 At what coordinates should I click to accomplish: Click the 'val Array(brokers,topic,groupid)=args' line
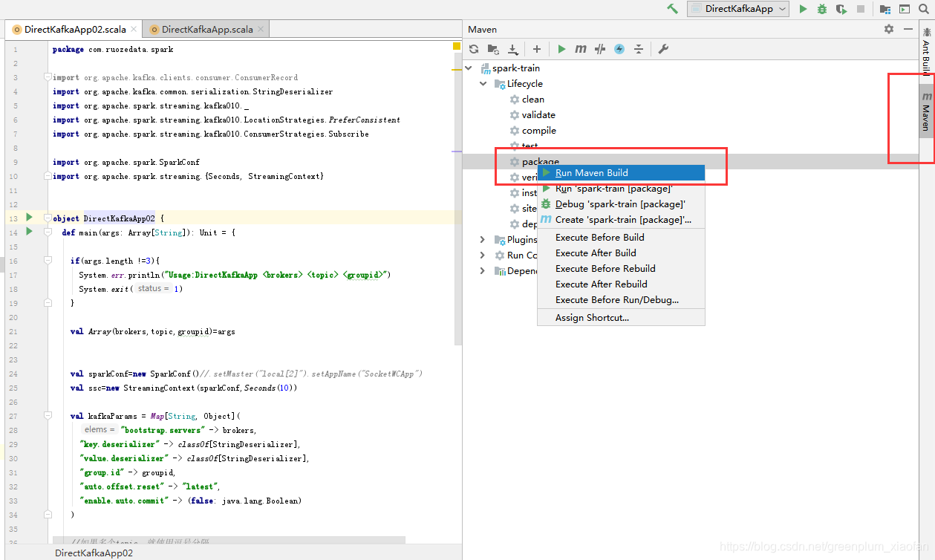(x=153, y=331)
